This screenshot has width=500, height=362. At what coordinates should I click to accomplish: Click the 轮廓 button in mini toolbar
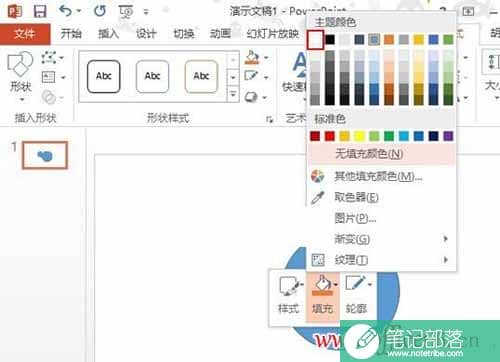coord(357,296)
